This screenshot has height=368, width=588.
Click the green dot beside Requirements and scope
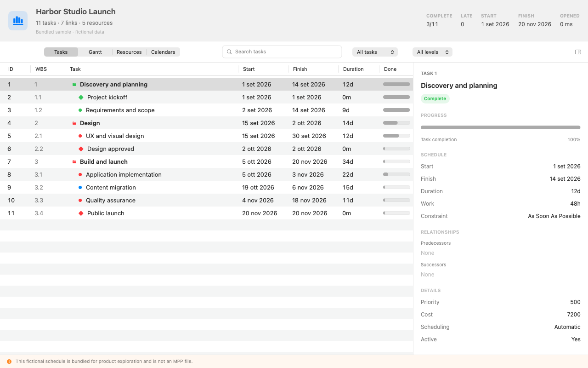tap(80, 110)
